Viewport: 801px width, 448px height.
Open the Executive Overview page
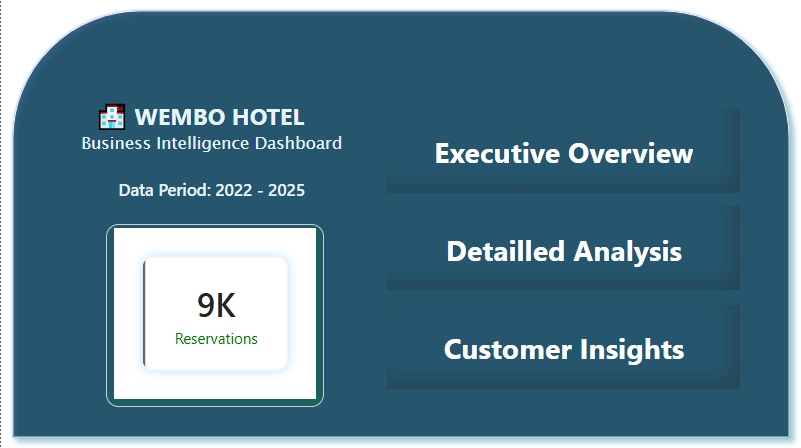click(563, 153)
